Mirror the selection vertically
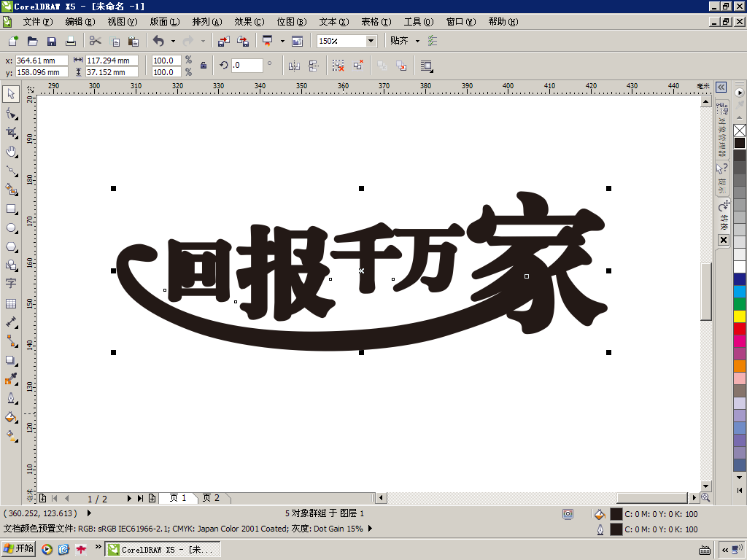Screen dimensions: 747x560 pyautogui.click(x=313, y=66)
